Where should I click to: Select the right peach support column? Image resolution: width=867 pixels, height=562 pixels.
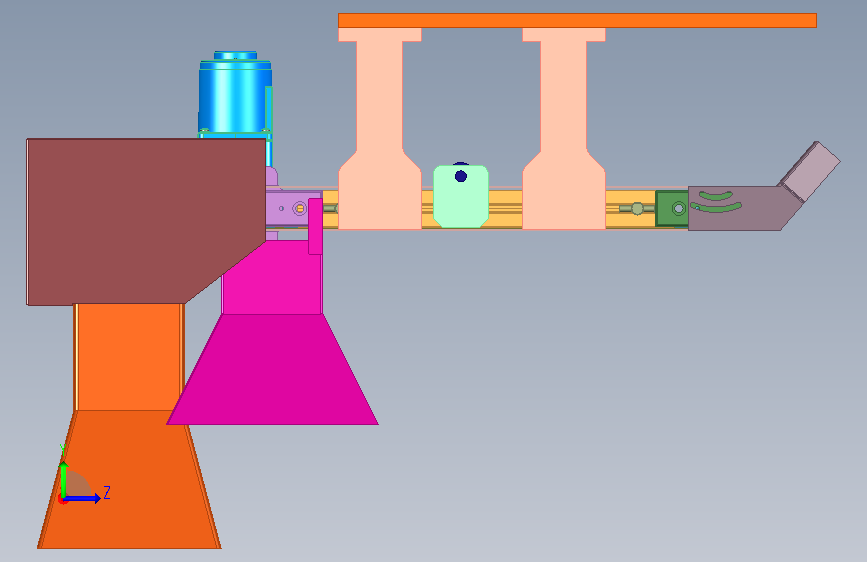pyautogui.click(x=563, y=129)
